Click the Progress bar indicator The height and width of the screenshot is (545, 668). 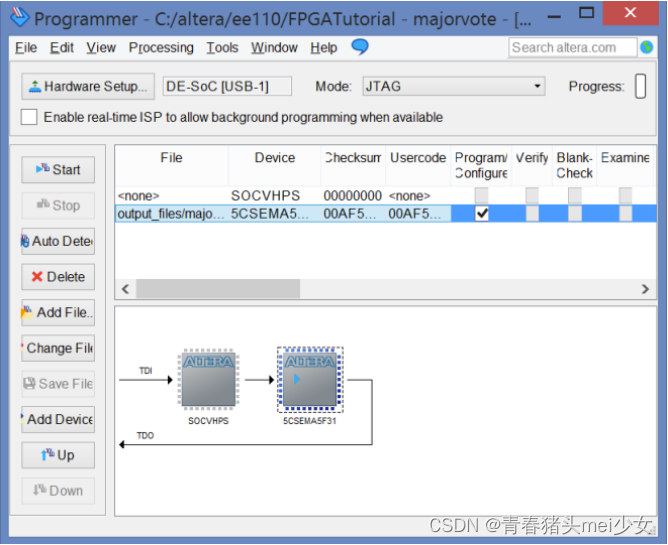coord(640,87)
